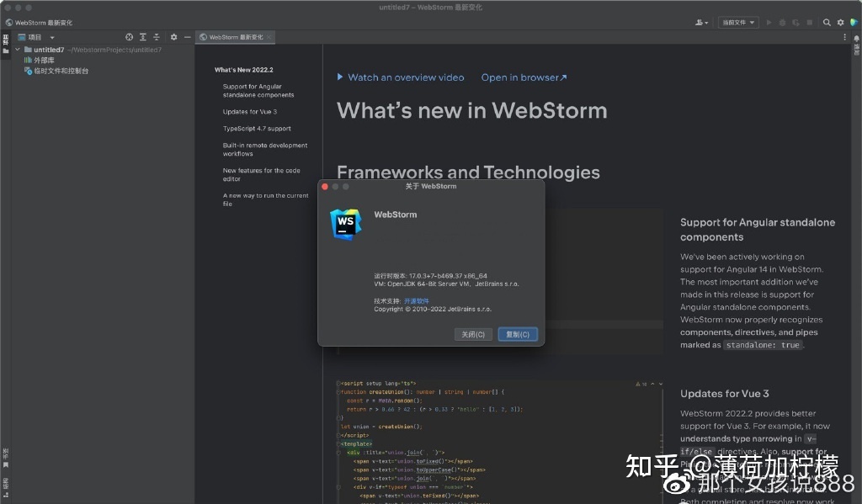Screen dimensions: 862x504
Task: Click 复制(C) button in About dialog
Action: coord(518,334)
